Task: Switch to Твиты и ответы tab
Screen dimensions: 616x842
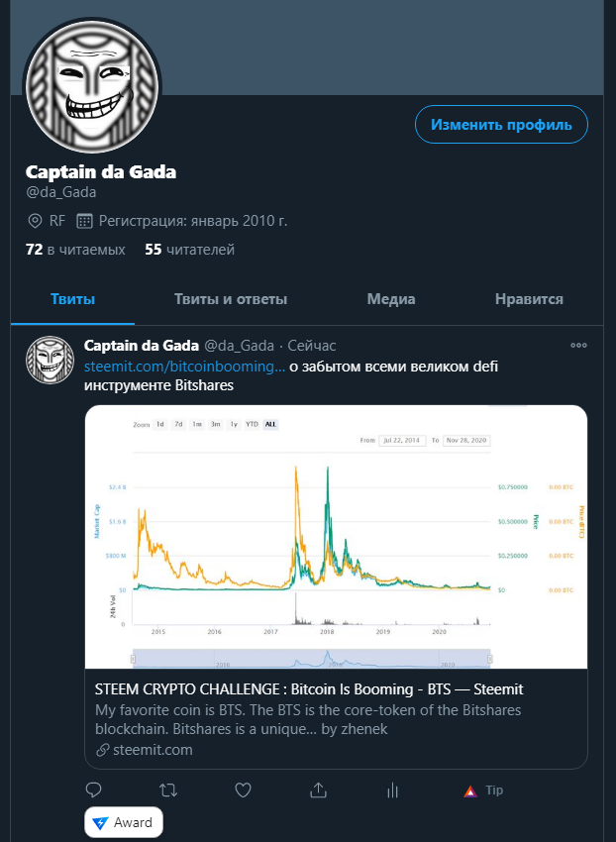Action: click(x=231, y=299)
